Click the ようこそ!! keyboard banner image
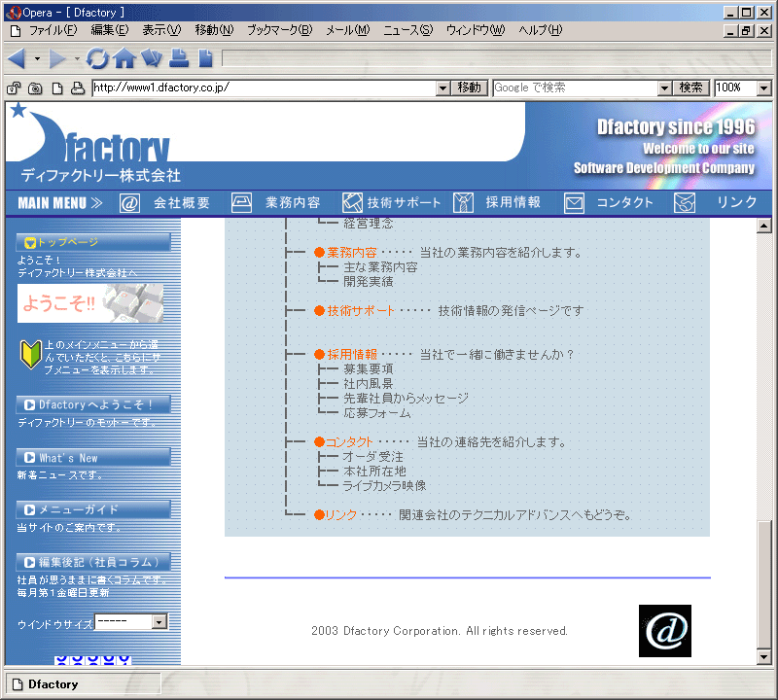This screenshot has height=700, width=778. point(90,303)
